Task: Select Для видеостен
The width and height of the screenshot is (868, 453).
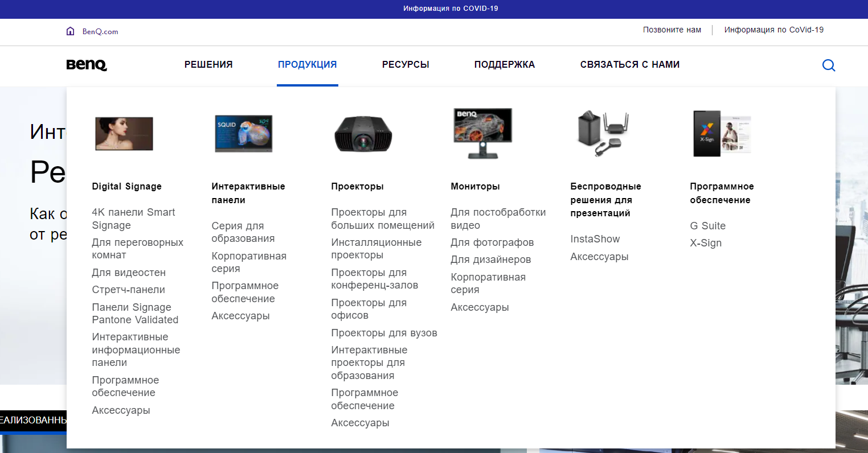Action: (x=129, y=273)
